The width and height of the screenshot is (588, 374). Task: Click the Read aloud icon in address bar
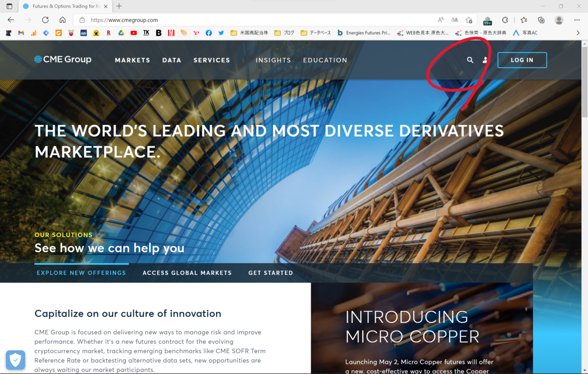coord(441,20)
